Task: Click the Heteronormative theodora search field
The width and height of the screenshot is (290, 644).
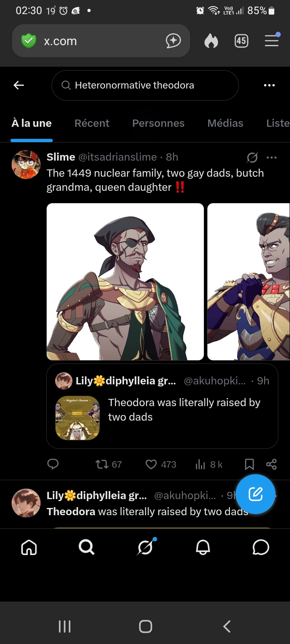Action: click(145, 85)
